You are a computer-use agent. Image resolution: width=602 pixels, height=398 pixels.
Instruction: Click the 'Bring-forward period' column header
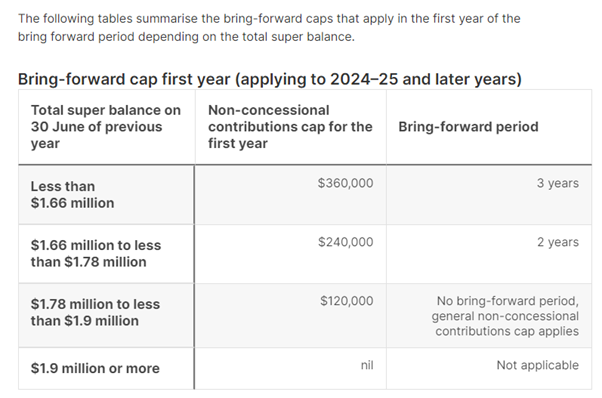[x=489, y=127]
